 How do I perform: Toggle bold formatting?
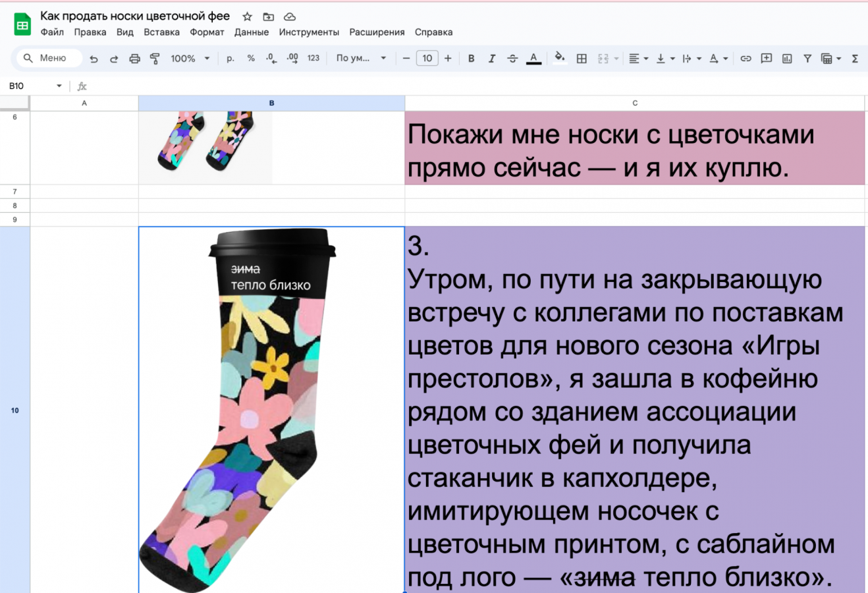471,59
